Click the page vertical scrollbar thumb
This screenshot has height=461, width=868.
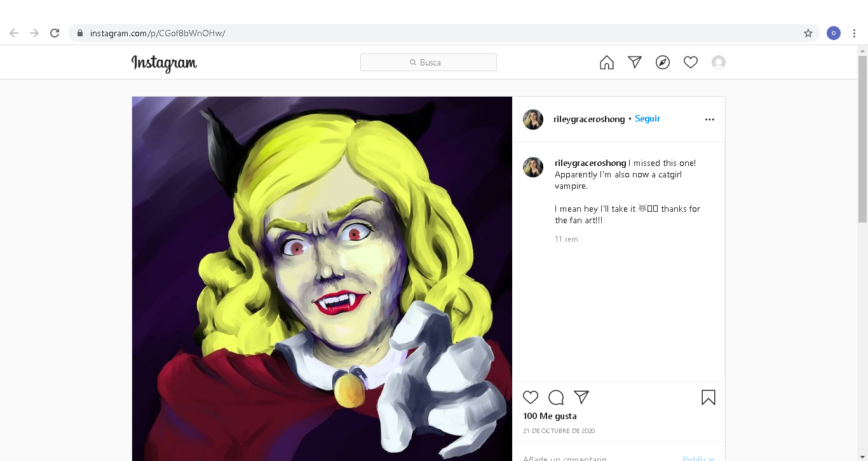[x=862, y=139]
